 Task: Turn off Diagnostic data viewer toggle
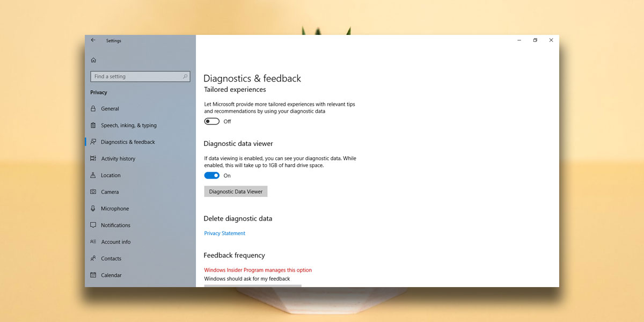(x=212, y=175)
